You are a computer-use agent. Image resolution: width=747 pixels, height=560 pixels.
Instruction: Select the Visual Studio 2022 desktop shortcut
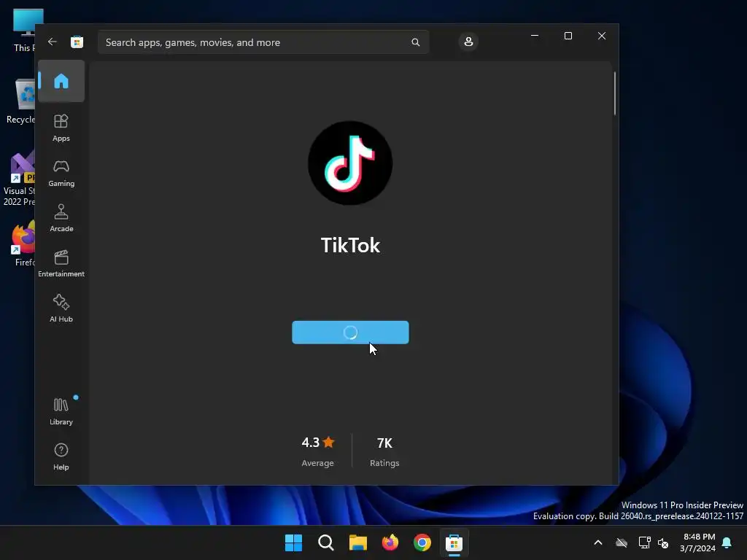click(x=19, y=179)
